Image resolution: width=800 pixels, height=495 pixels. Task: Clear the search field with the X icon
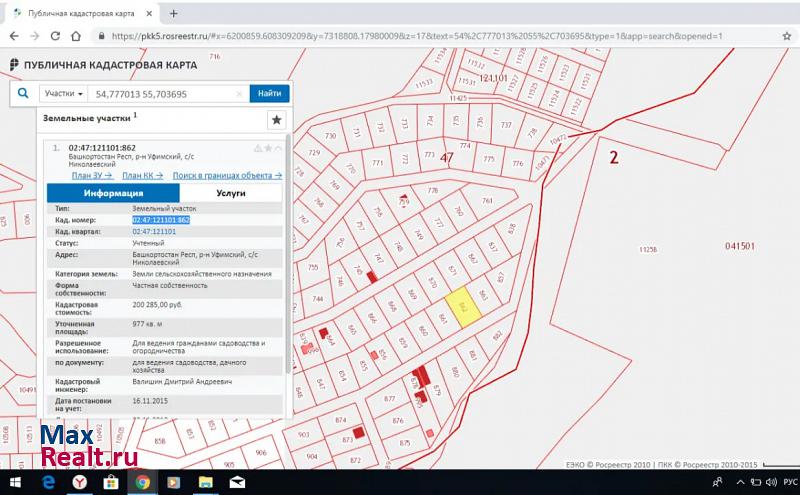click(240, 93)
